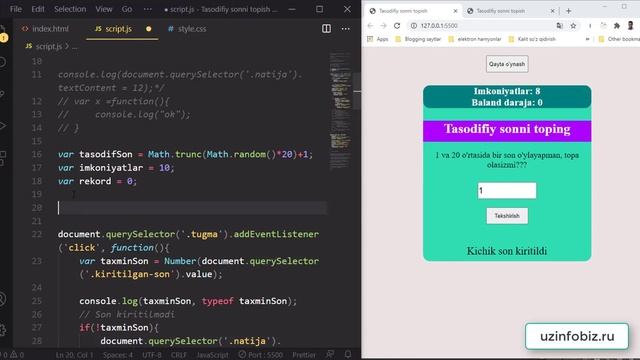Click 'addEventListener' on line 22
This screenshot has width=640, height=360.
pos(276,234)
